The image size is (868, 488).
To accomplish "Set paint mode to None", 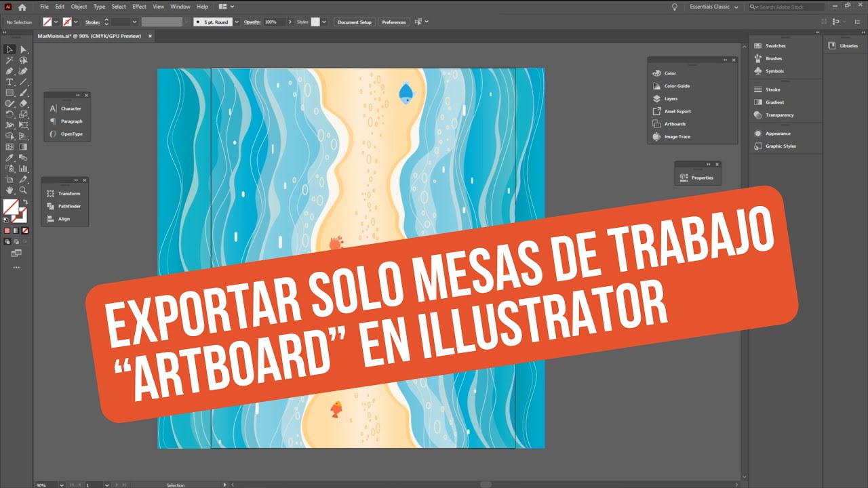I will (24, 230).
